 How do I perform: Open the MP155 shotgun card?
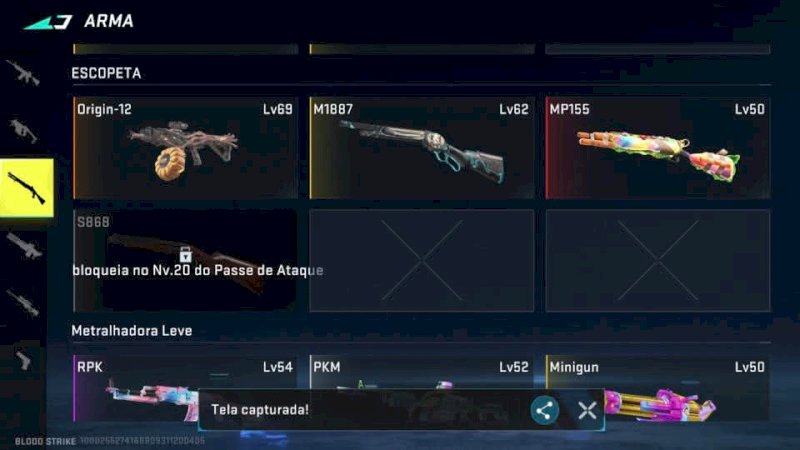pyautogui.click(x=658, y=148)
